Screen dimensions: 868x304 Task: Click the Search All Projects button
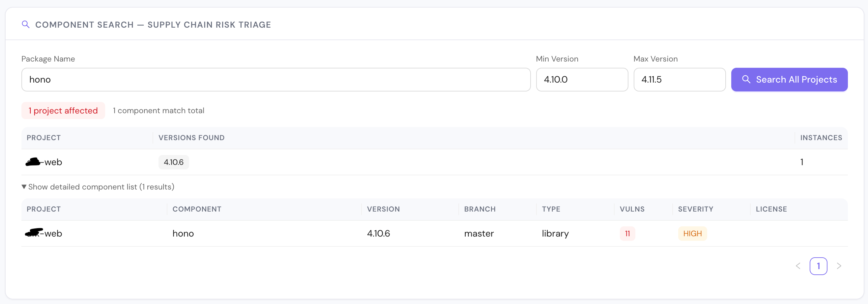tap(789, 79)
